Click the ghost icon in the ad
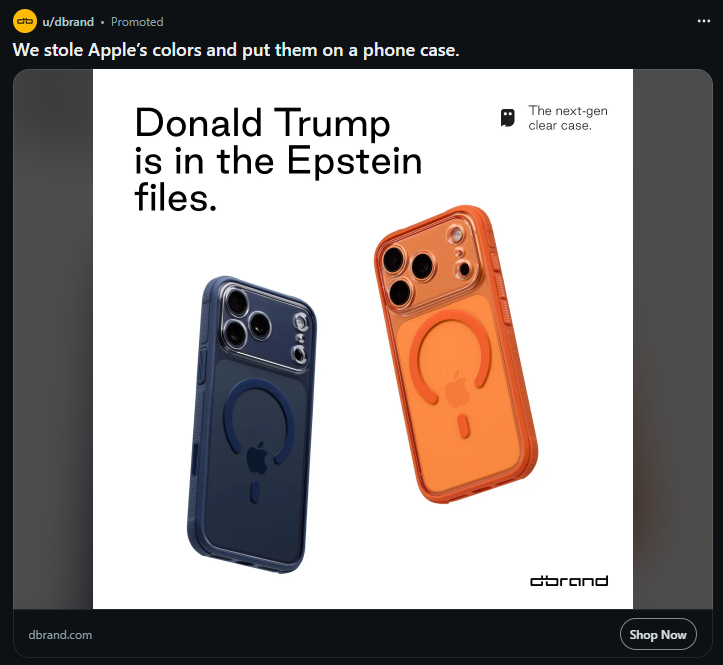Image resolution: width=723 pixels, height=665 pixels. [x=508, y=118]
